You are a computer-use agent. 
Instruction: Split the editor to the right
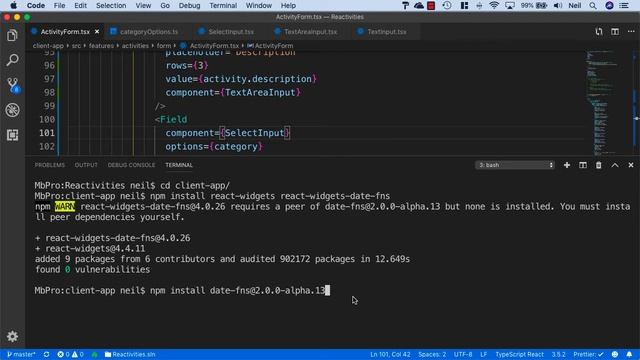tap(615, 32)
